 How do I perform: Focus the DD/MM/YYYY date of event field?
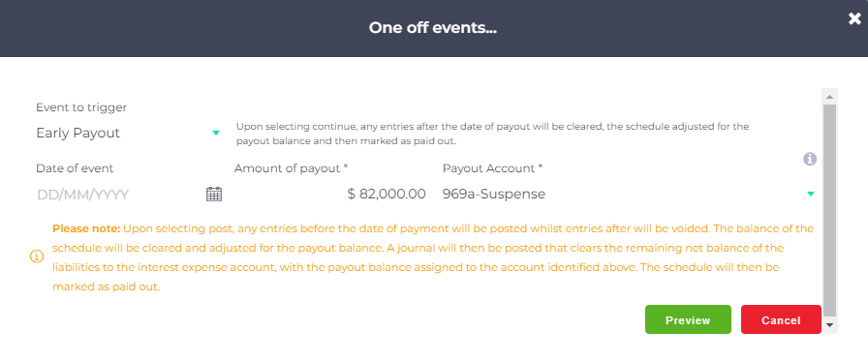119,195
